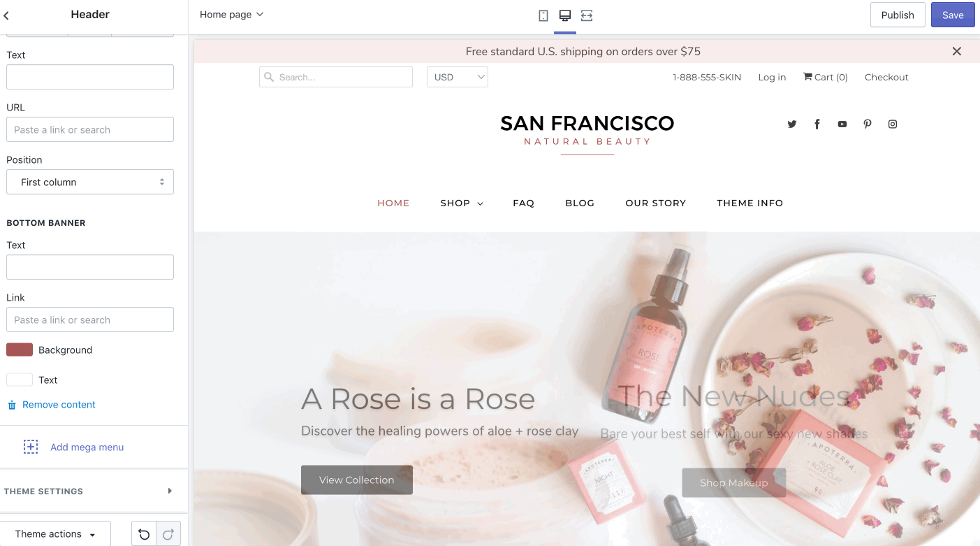Switch to fullscreen width preview icon

point(587,15)
